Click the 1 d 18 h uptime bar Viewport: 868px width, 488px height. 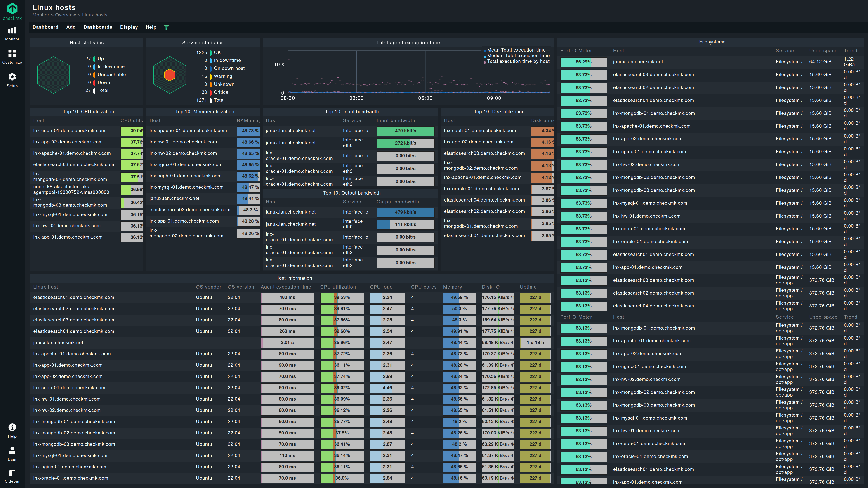[x=535, y=343]
